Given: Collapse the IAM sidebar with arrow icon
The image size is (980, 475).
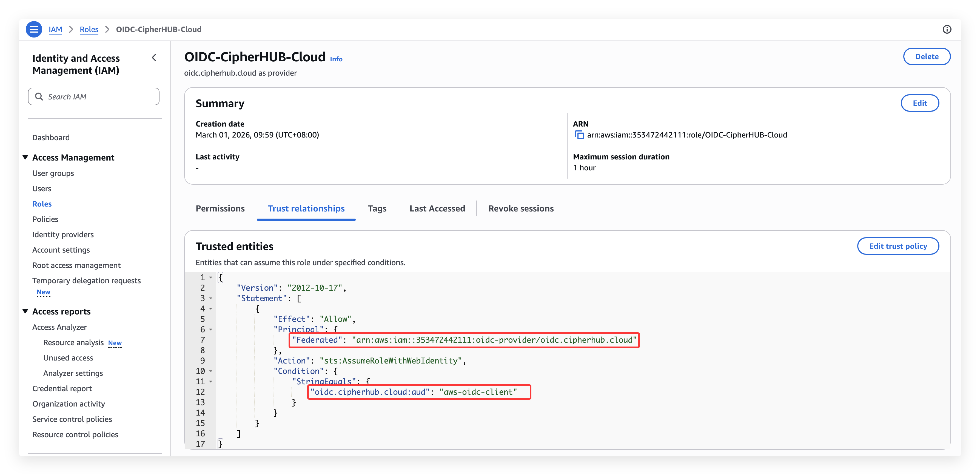Looking at the screenshot, I should click(x=154, y=58).
